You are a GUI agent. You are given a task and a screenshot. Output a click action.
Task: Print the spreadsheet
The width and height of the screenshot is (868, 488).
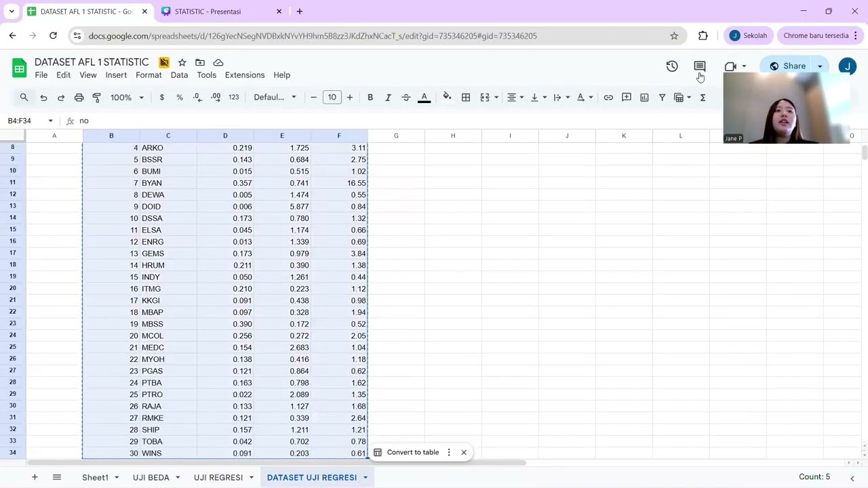(79, 98)
